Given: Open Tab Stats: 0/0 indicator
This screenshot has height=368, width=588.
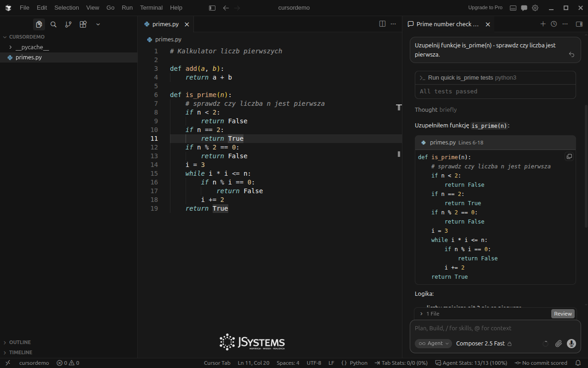Looking at the screenshot, I should 401,363.
